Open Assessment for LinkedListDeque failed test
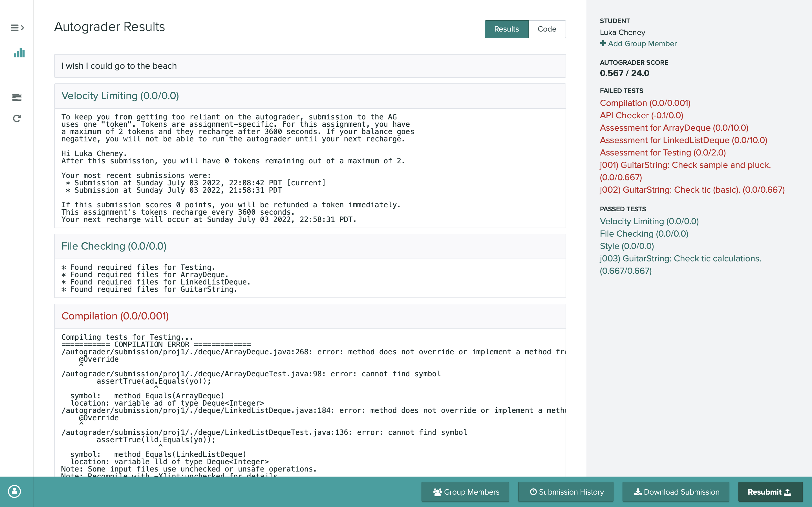This screenshot has width=812, height=507. click(x=683, y=140)
